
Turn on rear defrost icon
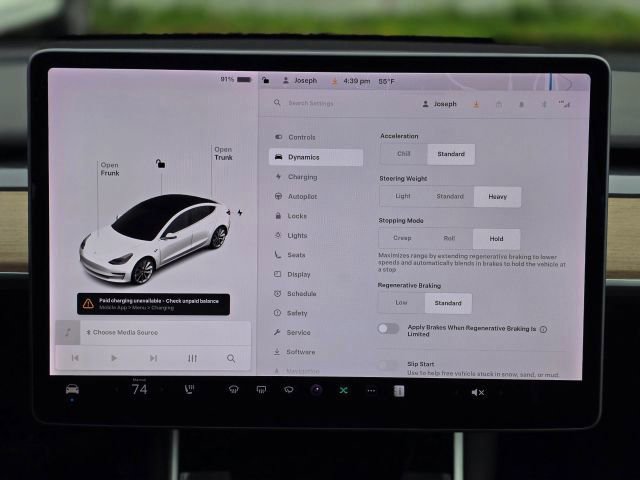pos(261,390)
